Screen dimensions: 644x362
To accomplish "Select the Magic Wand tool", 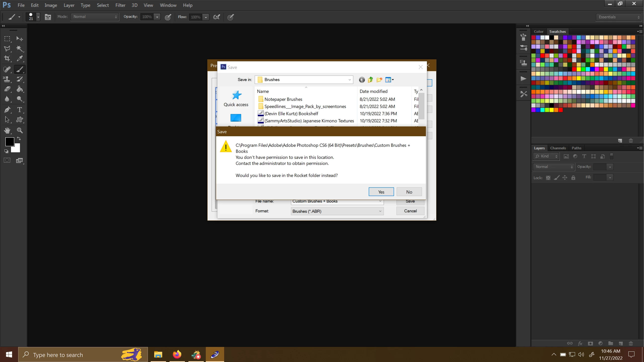I will [20, 49].
